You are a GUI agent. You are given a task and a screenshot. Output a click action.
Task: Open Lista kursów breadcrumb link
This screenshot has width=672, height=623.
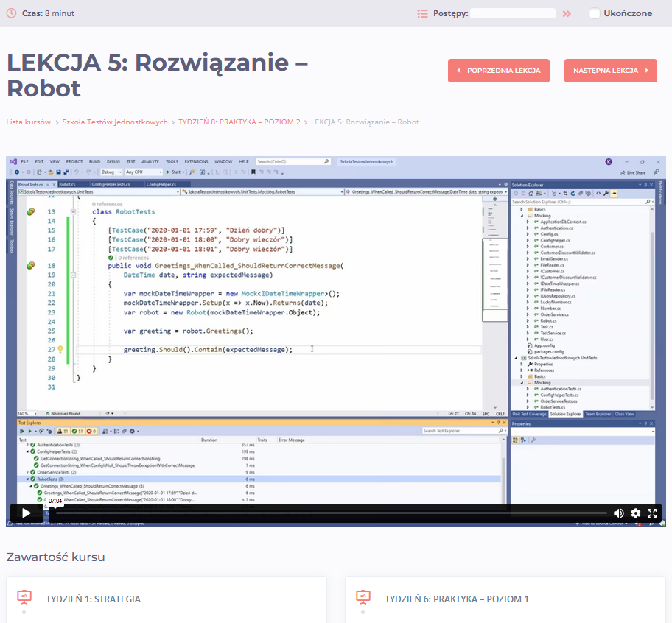pos(28,122)
